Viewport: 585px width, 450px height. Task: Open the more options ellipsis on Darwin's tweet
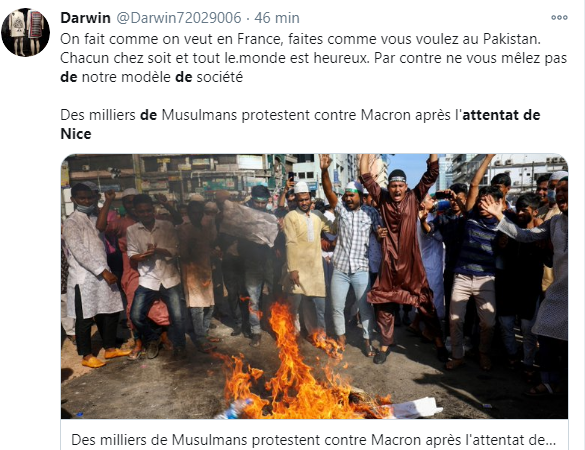[559, 18]
